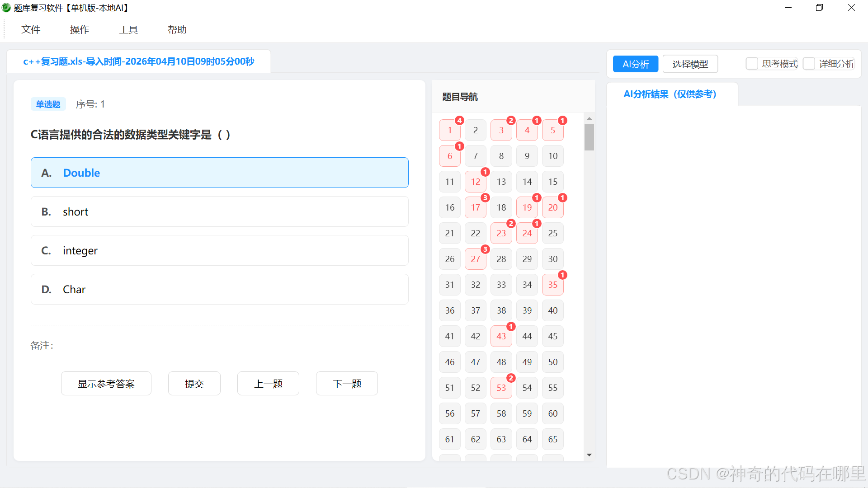Click the navigation scrollbar down arrow
The width and height of the screenshot is (868, 488).
click(x=589, y=455)
